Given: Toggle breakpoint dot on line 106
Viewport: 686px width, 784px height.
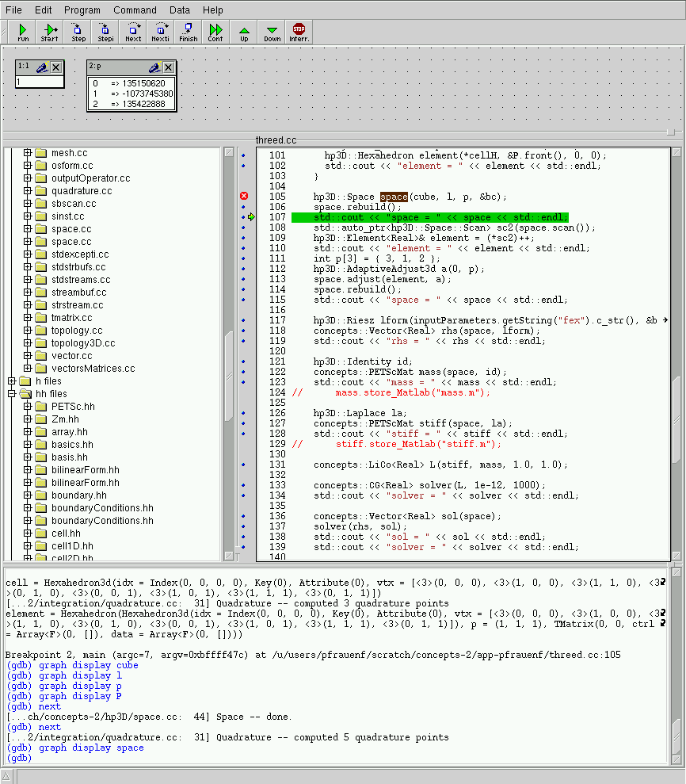Looking at the screenshot, I should 244,206.
